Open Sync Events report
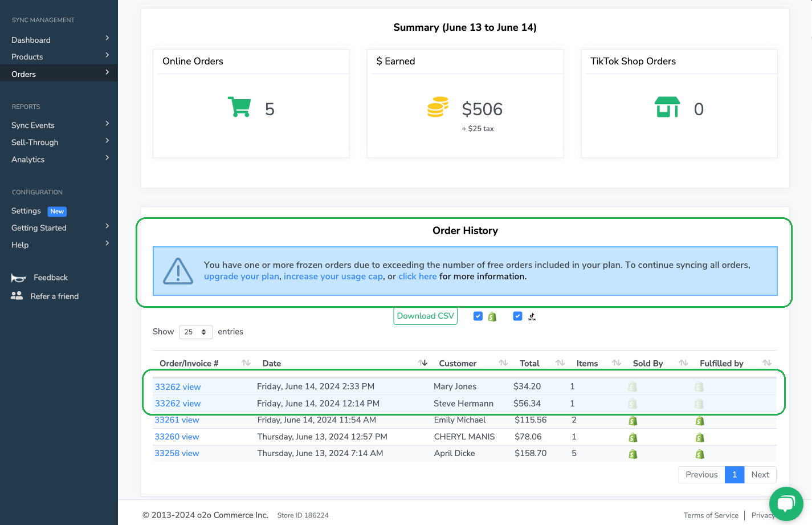Viewport: 812px width, 525px height. (33, 125)
